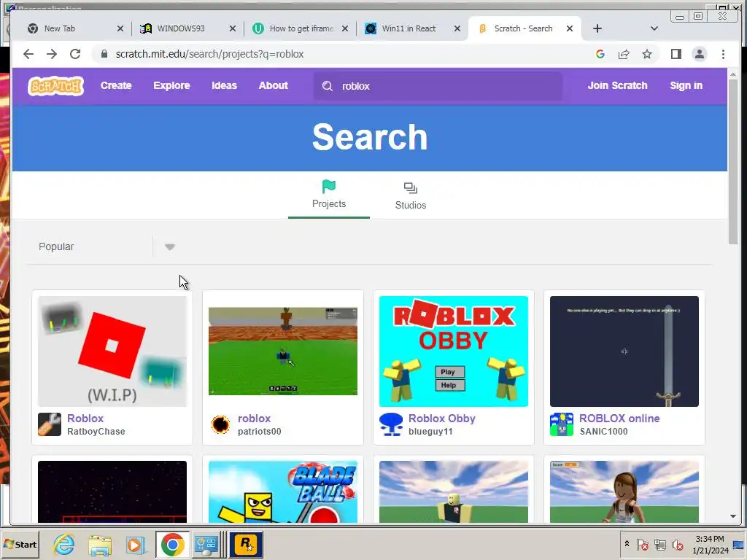Open the Control Panel taskbar icon
This screenshot has width=747, height=560.
point(206,544)
